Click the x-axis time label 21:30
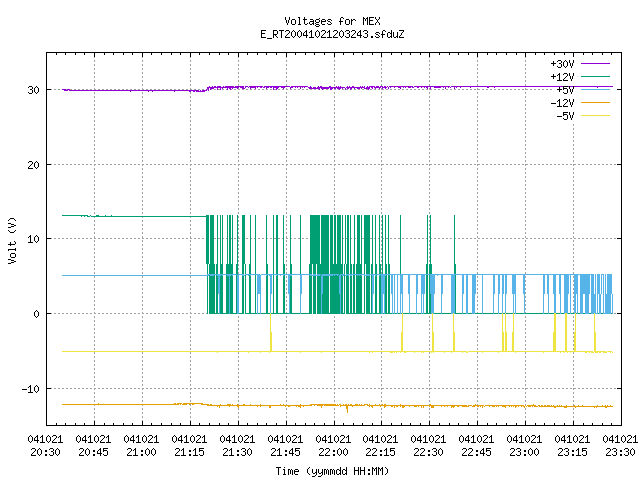The image size is (640, 480). coord(237,452)
